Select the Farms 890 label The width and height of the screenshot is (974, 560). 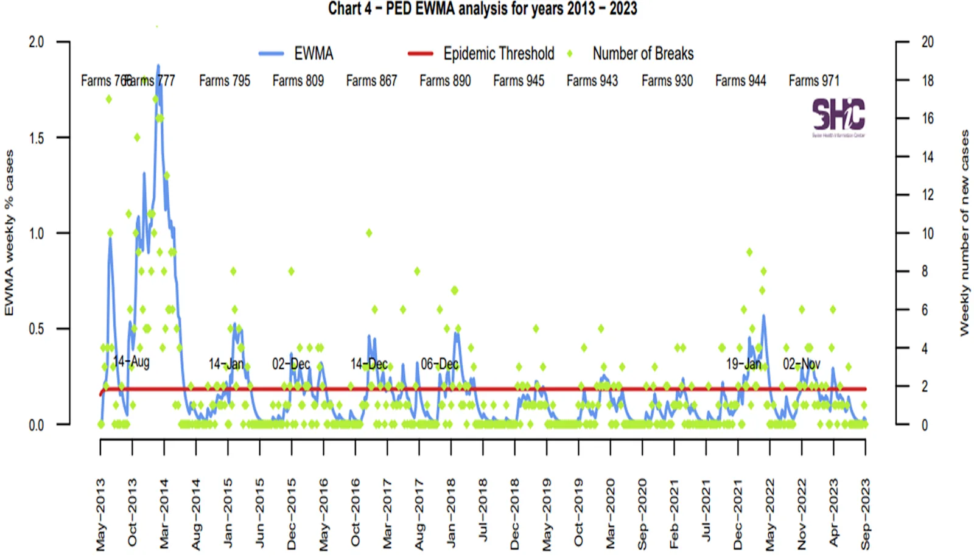[x=445, y=80]
